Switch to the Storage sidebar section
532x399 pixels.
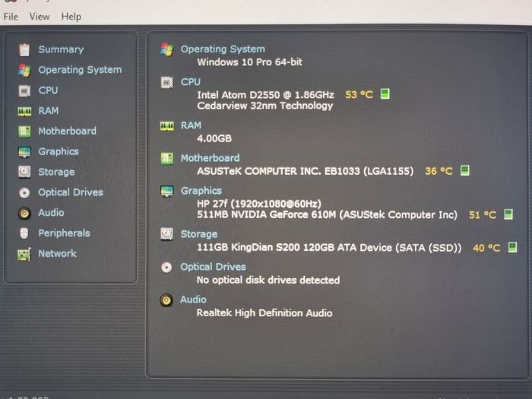[56, 172]
